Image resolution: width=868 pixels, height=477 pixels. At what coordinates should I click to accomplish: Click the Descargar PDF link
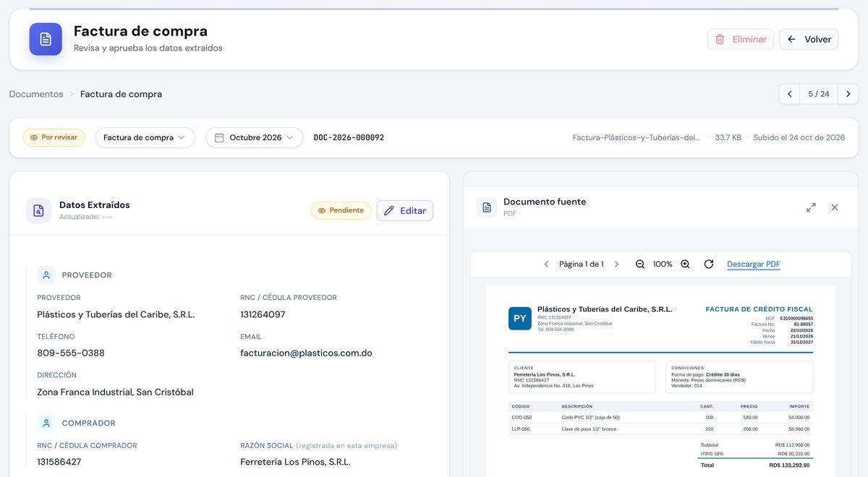(x=754, y=265)
